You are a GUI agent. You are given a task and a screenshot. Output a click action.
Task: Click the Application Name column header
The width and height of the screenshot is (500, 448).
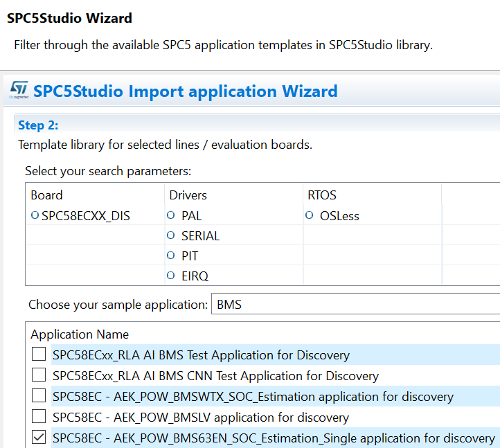click(x=80, y=334)
